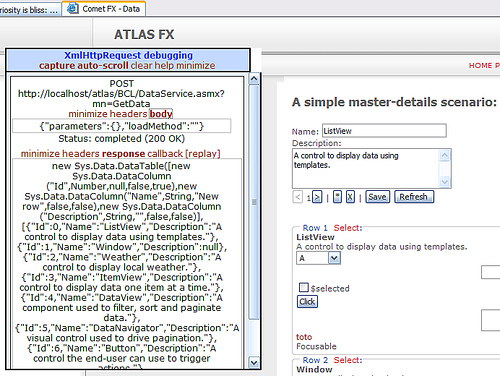The image size is (500, 376).
Task: Open the callback view
Action: coord(165,154)
